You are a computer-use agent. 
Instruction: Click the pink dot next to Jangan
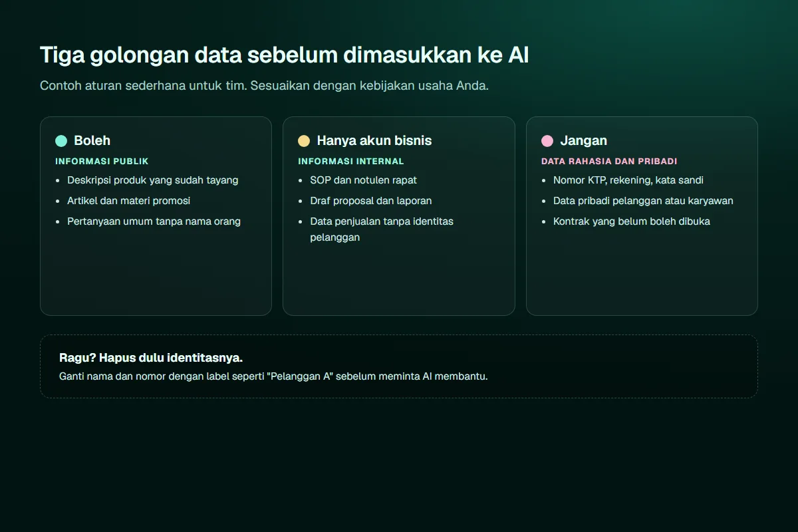click(547, 141)
